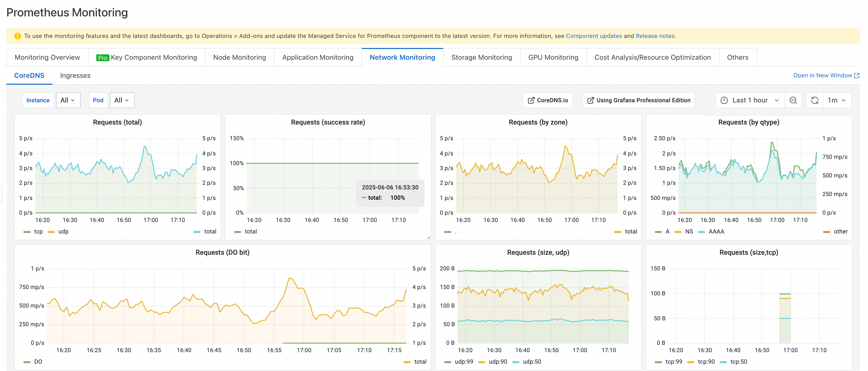Toggle the udp:90 series legend entry
The height and width of the screenshot is (371, 868).
click(493, 362)
